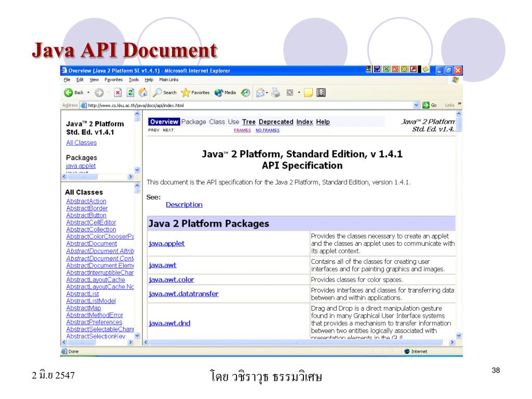
Task: Launch PowerPoint from the title bar shortcut
Action: tap(395, 70)
